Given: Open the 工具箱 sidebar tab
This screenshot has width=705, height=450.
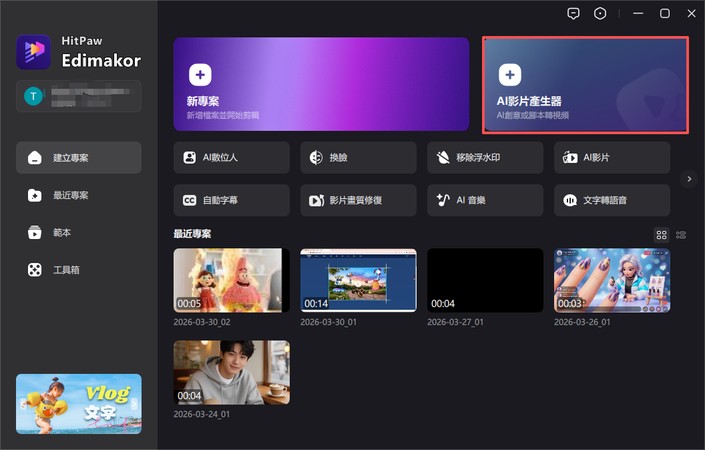Looking at the screenshot, I should pyautogui.click(x=79, y=270).
